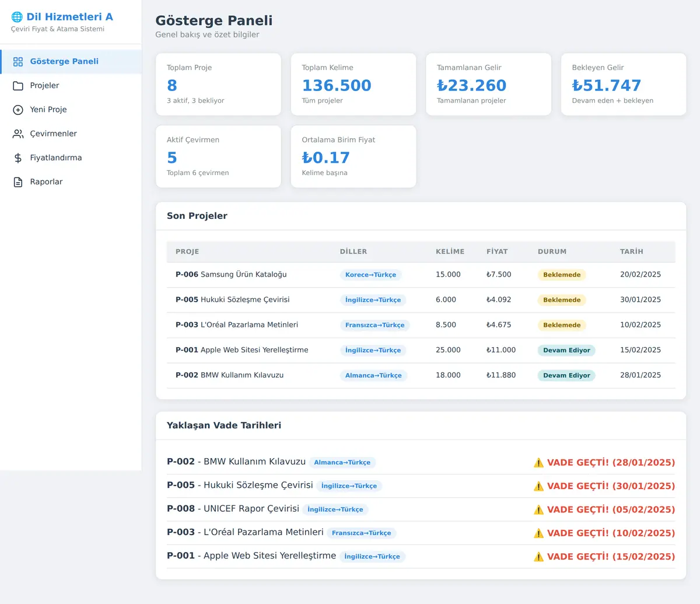Click the warning icon for the 30/01/2025 overdue notice

(x=538, y=486)
